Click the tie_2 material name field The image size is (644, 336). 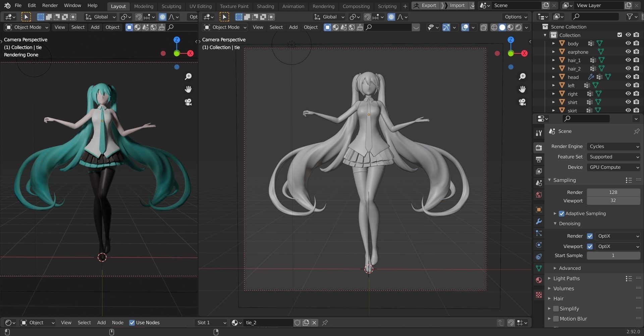(267, 323)
